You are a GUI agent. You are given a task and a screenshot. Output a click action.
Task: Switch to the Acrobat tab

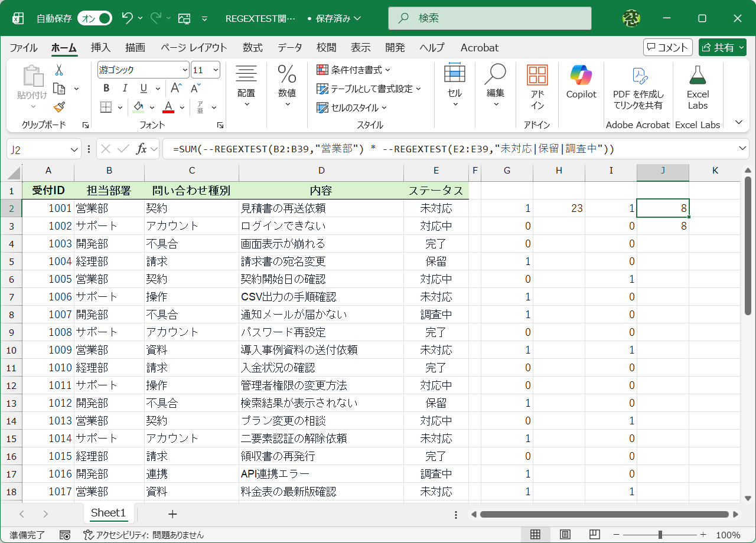(x=480, y=48)
